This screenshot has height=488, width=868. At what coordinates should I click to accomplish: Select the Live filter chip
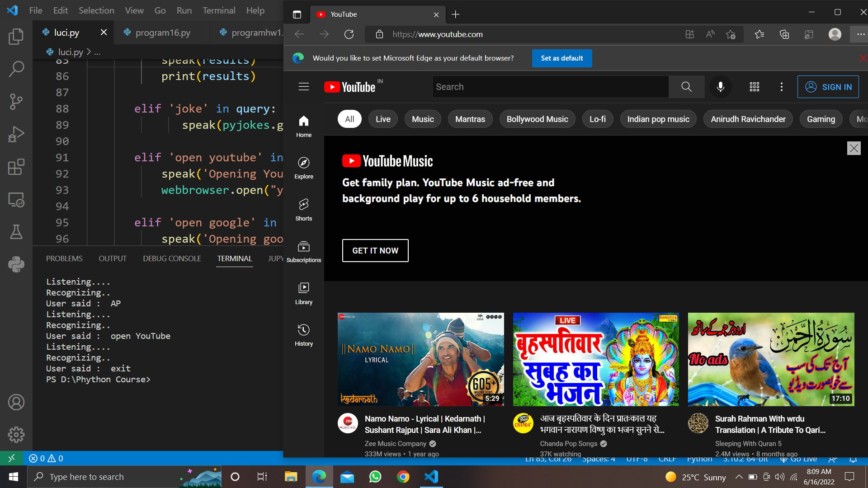click(x=383, y=119)
